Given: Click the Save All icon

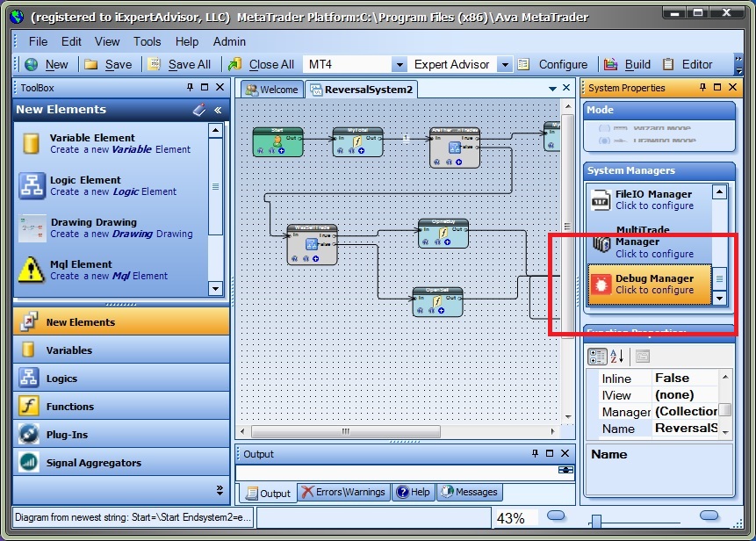Looking at the screenshot, I should tap(154, 64).
